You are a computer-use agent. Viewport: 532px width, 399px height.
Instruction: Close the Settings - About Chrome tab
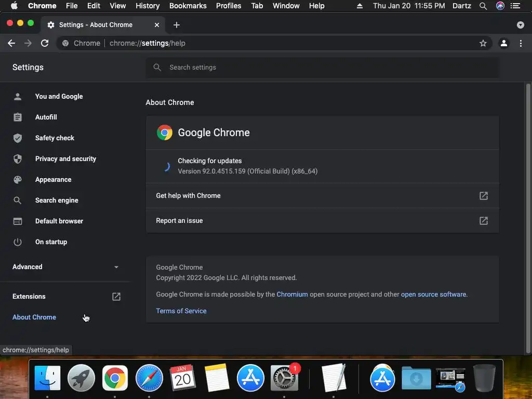pyautogui.click(x=157, y=25)
